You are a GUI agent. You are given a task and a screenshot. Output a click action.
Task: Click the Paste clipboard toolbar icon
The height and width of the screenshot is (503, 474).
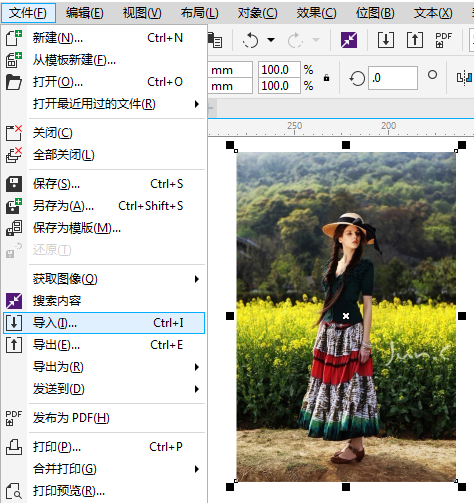click(215, 40)
